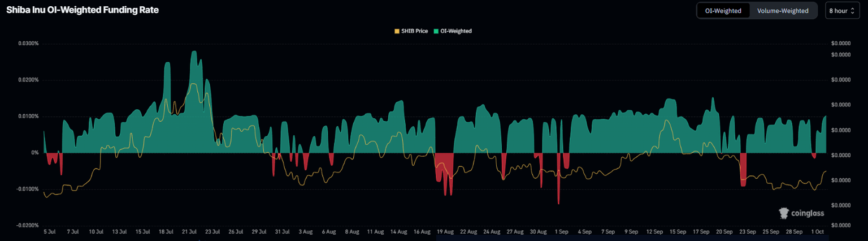Click the 5 Jul x-axis label
The image size is (868, 241).
tap(49, 232)
